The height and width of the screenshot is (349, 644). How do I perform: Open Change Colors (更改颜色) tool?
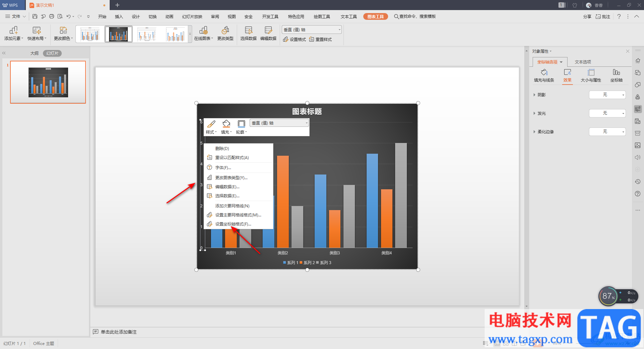(x=63, y=34)
